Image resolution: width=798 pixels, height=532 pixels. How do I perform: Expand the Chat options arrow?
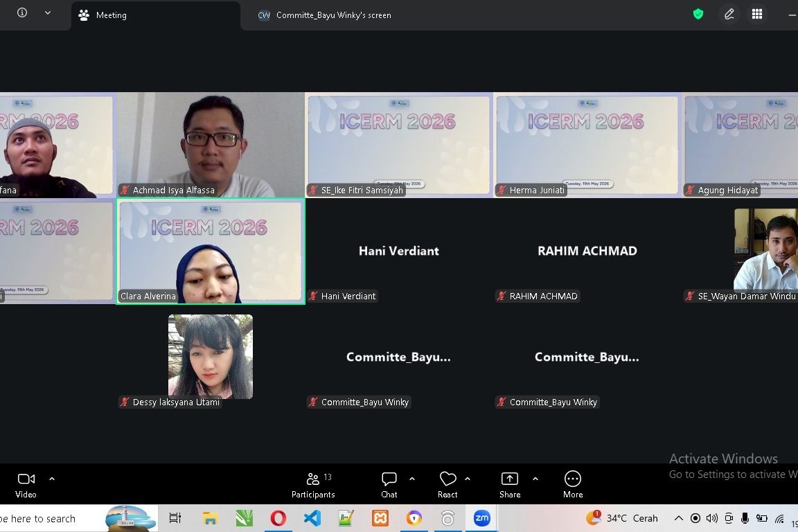[412, 479]
